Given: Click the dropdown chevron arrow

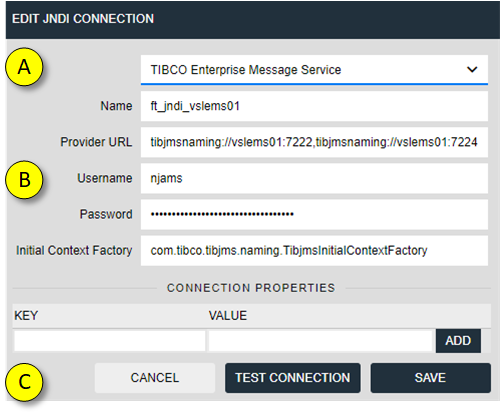Looking at the screenshot, I should [472, 70].
